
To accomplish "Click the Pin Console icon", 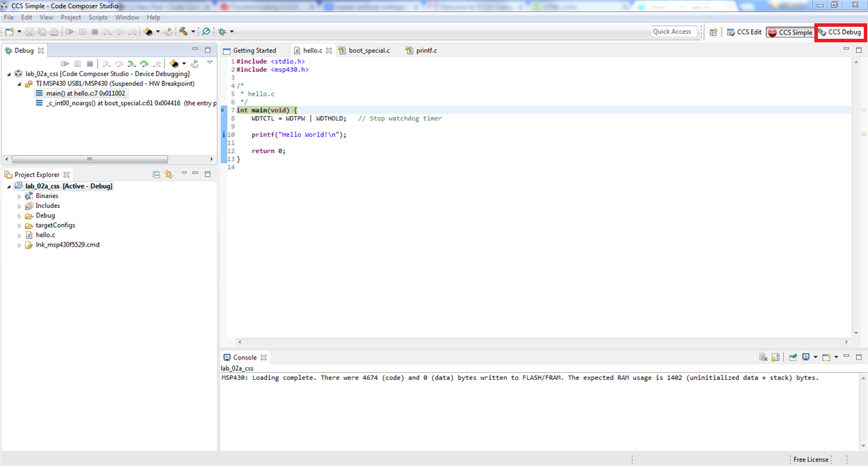I will point(793,357).
